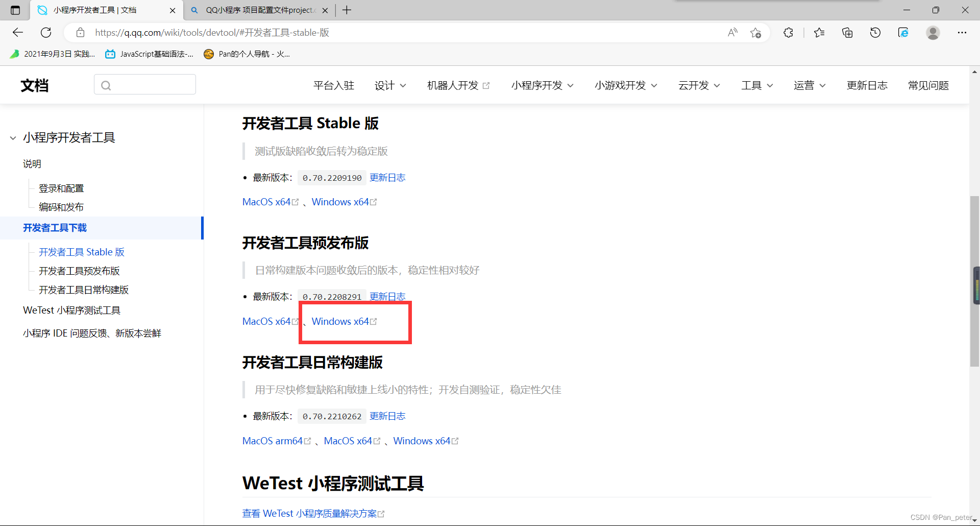This screenshot has height=526, width=980.
Task: Download daily build MacOS arm64
Action: tap(277, 441)
